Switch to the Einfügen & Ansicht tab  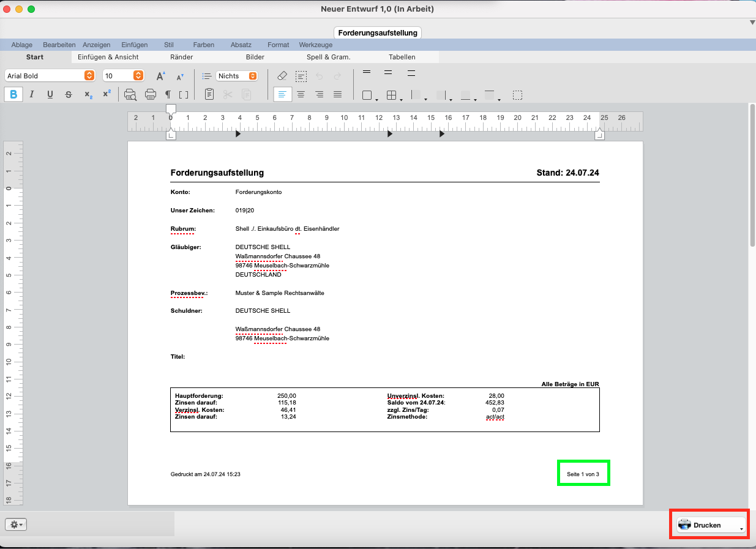tap(108, 57)
